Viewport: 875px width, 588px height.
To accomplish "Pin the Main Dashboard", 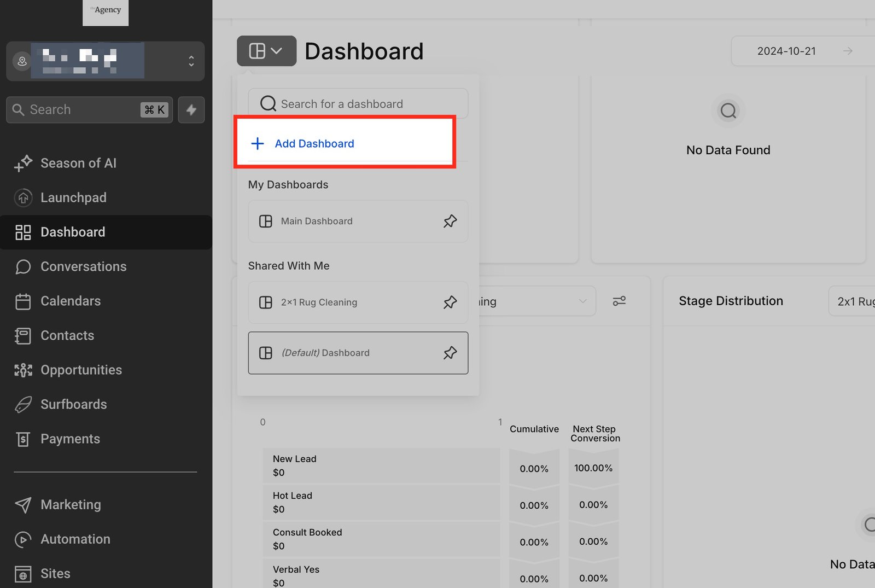I will tap(450, 222).
